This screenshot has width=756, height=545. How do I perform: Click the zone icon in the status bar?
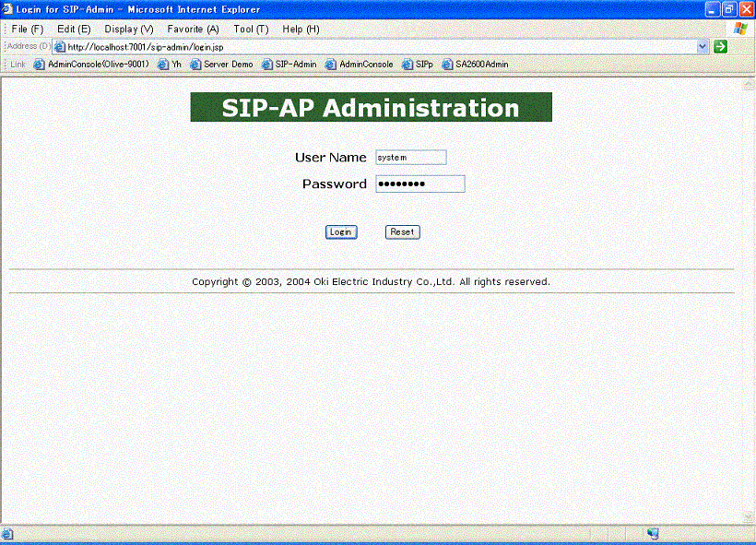tap(653, 533)
